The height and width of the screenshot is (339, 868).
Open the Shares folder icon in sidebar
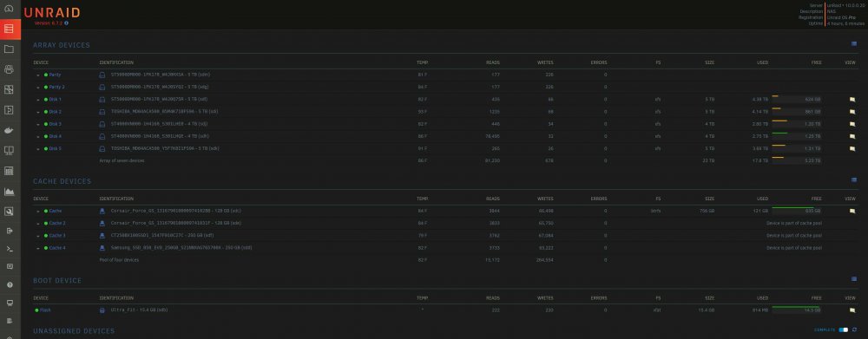[x=9, y=49]
